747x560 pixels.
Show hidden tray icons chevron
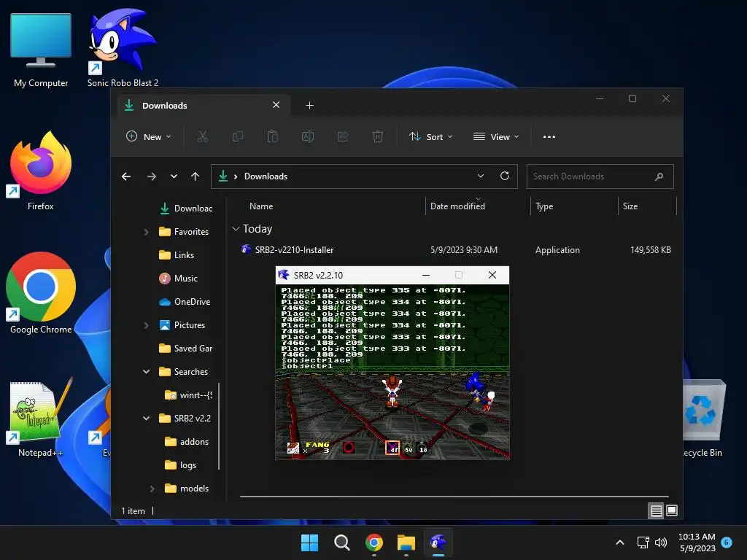coord(620,542)
